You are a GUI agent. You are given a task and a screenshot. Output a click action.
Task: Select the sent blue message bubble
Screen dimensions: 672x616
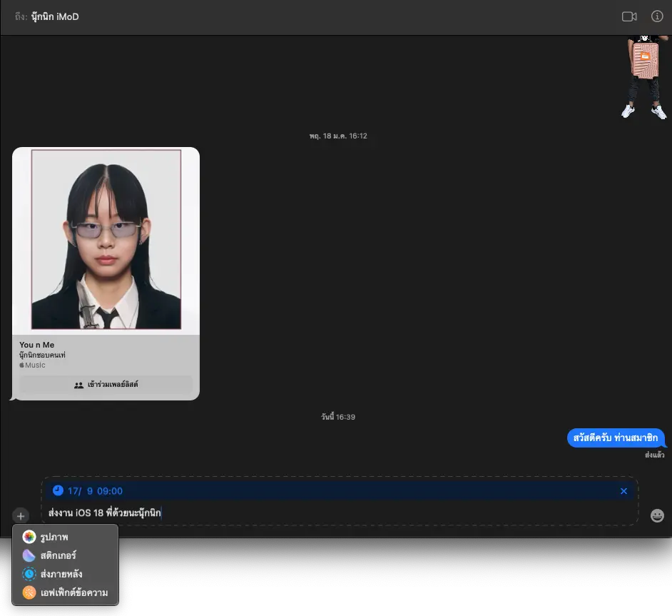[616, 438]
